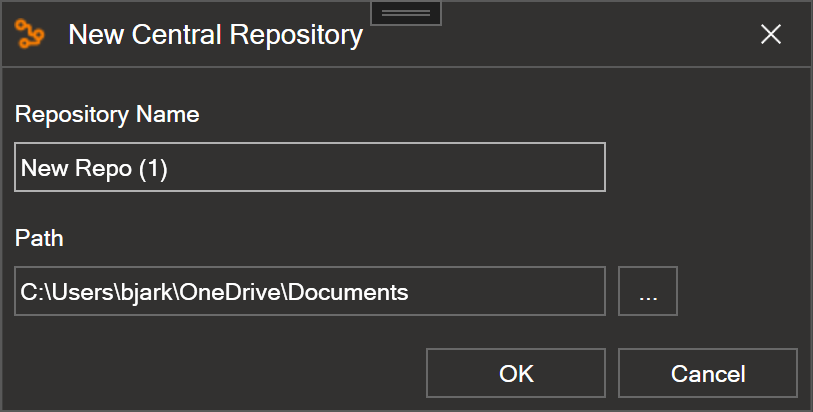The width and height of the screenshot is (813, 412).
Task: Click the grip handle at top center
Action: coord(406,13)
